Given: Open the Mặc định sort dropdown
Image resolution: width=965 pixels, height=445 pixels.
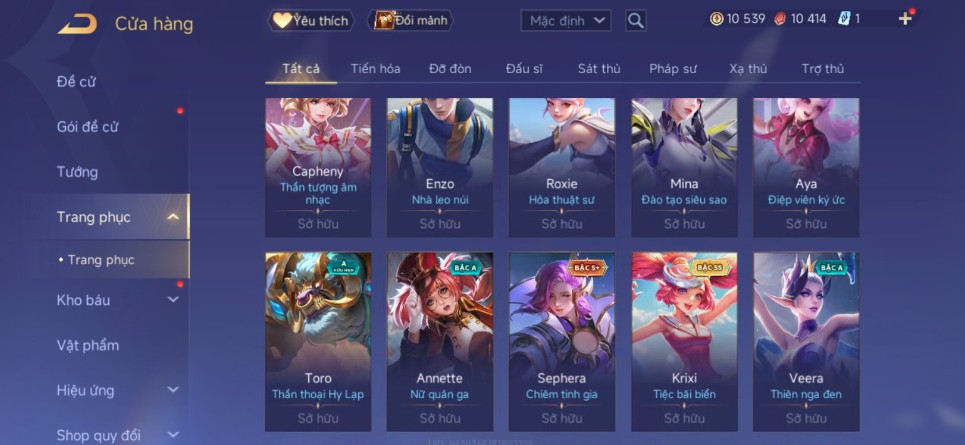Looking at the screenshot, I should [566, 21].
